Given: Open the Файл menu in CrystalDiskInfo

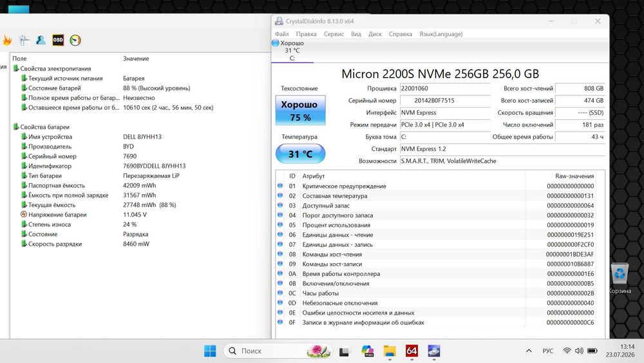Looking at the screenshot, I should [x=282, y=34].
